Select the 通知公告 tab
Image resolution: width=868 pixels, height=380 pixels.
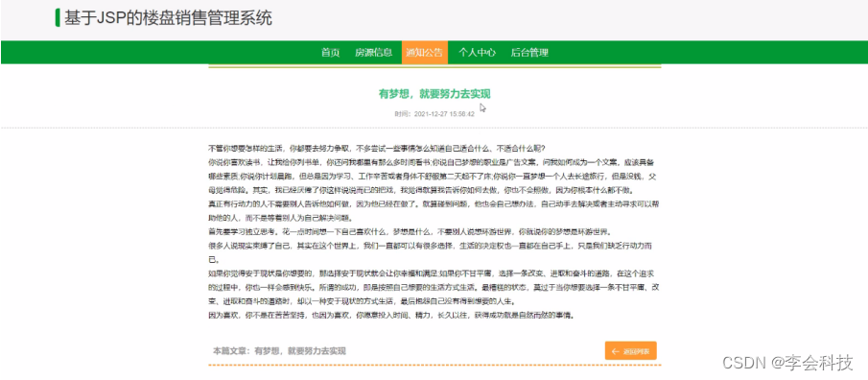click(x=425, y=53)
